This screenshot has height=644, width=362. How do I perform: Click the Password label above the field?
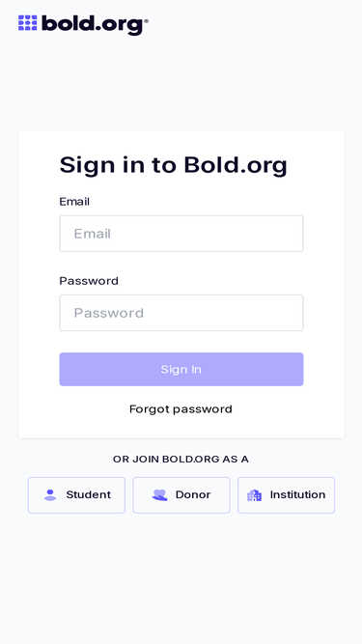(x=89, y=281)
